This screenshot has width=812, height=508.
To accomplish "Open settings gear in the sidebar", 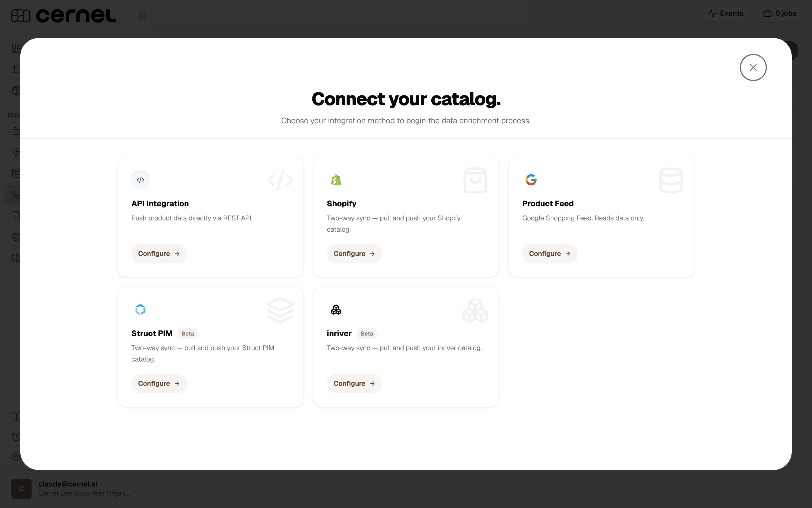I will coord(16,457).
